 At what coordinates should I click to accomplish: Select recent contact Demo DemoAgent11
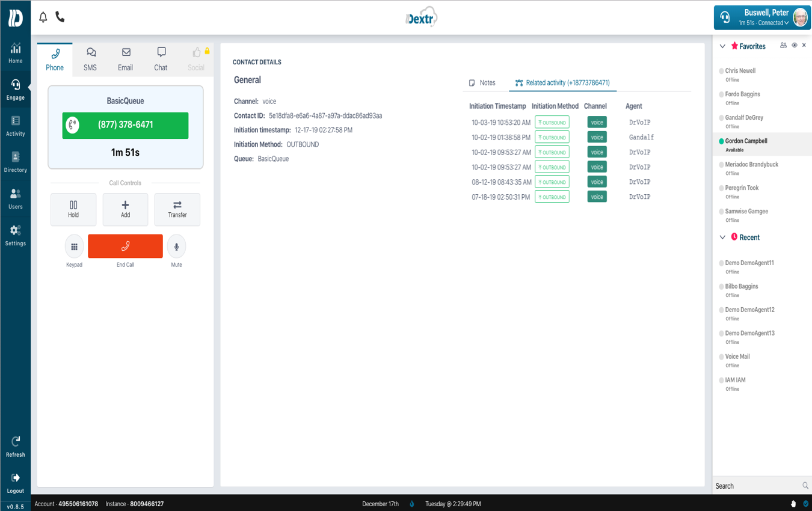[762, 267]
